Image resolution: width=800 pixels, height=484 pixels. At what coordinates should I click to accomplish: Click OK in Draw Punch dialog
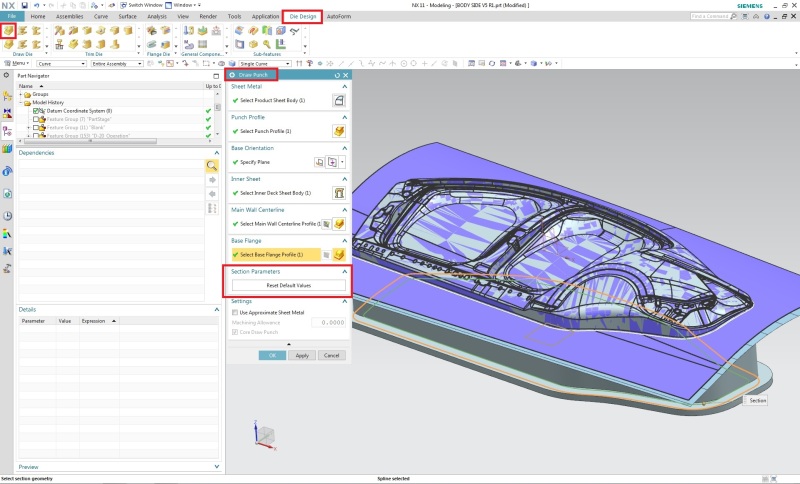tap(272, 355)
